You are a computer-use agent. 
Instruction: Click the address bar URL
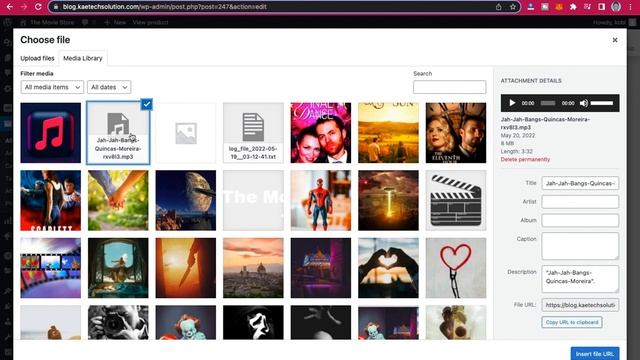pos(164,7)
